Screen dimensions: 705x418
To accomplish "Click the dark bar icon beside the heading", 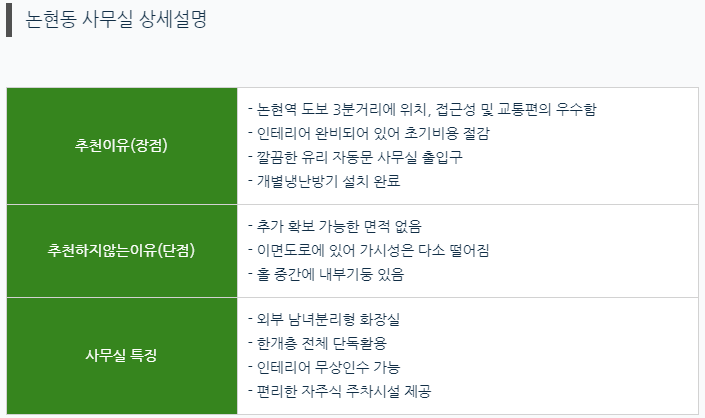I will (x=9, y=20).
